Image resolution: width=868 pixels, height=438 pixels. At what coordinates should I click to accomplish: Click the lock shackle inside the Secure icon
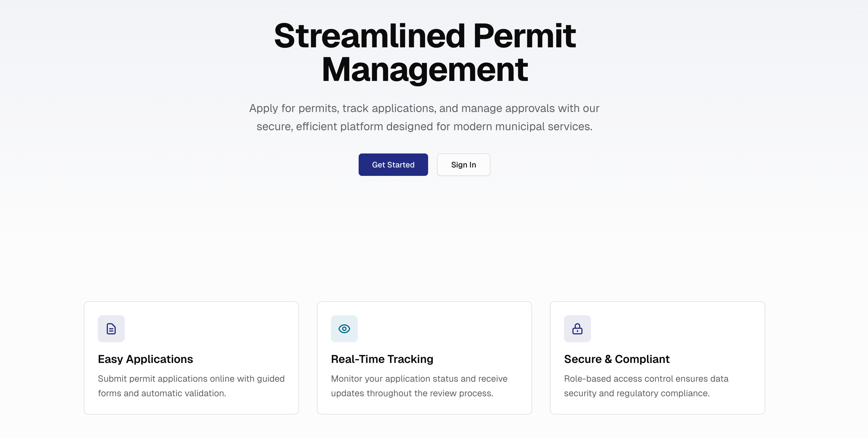(577, 326)
